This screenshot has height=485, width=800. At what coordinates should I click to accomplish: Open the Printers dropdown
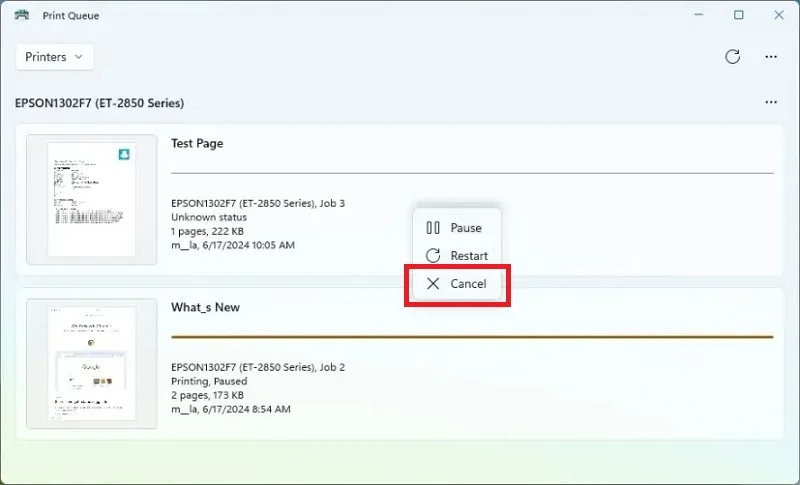[54, 57]
